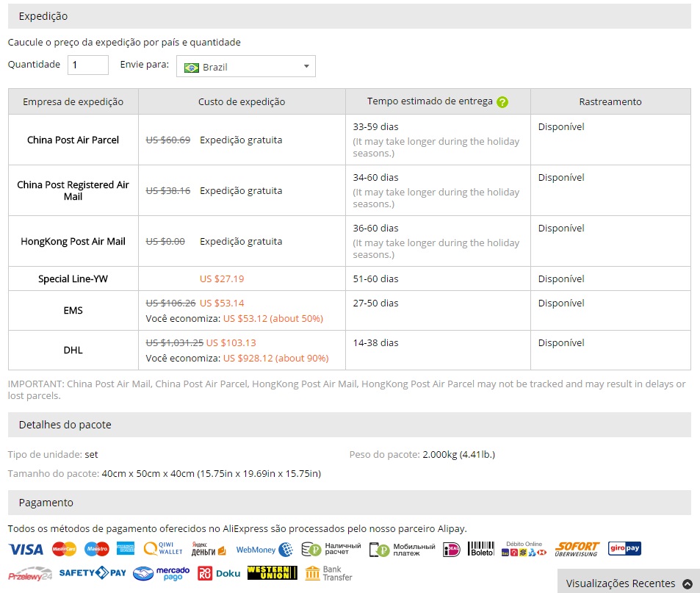Image resolution: width=700 pixels, height=593 pixels.
Task: Click the delivery time help question mark
Action: (502, 102)
